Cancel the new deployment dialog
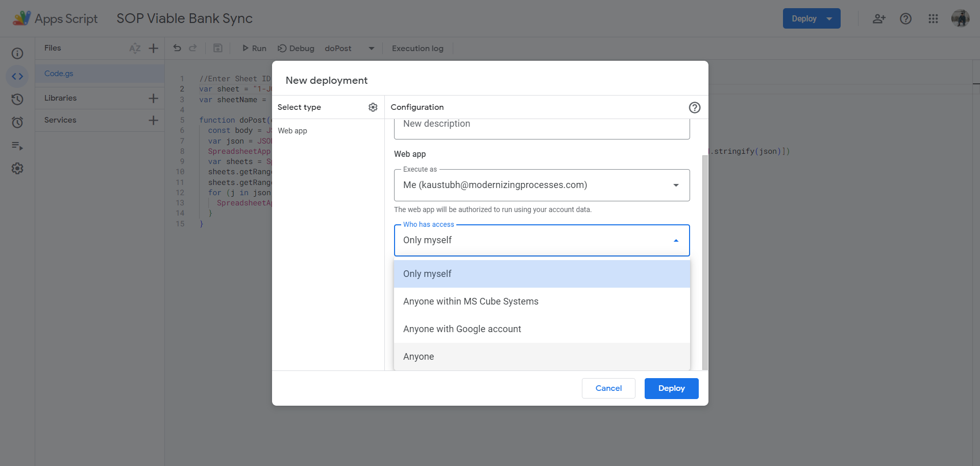 608,388
